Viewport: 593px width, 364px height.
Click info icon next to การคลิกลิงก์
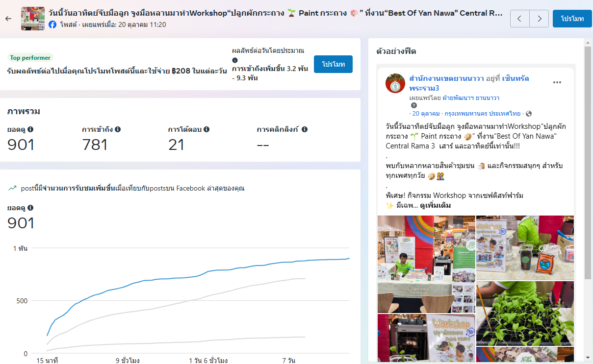[x=305, y=129]
